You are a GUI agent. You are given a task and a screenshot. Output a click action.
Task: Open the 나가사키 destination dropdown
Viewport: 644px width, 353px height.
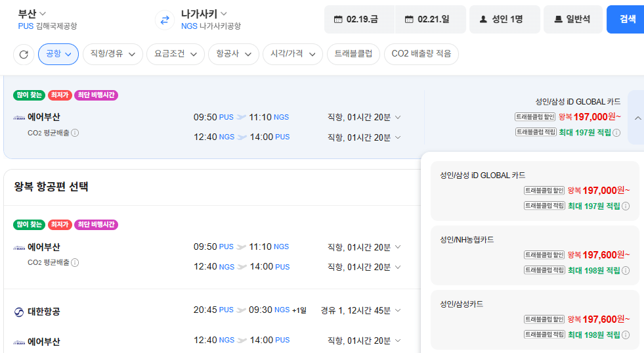204,14
